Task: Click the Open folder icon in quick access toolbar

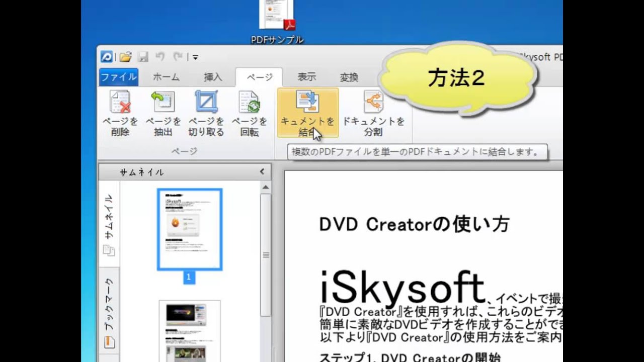Action: pyautogui.click(x=125, y=57)
